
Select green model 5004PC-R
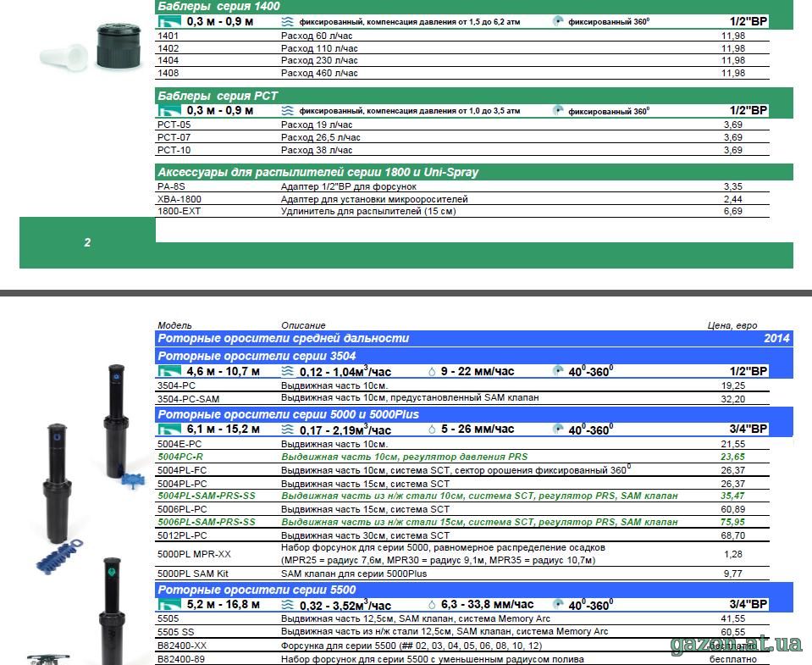(x=180, y=457)
